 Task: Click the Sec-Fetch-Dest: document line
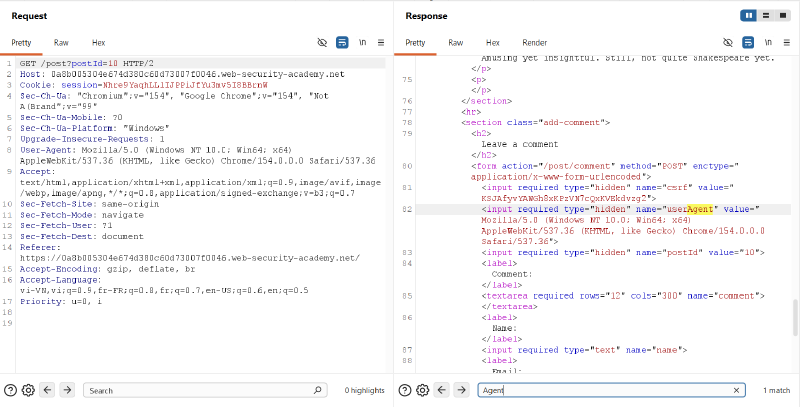click(82, 237)
